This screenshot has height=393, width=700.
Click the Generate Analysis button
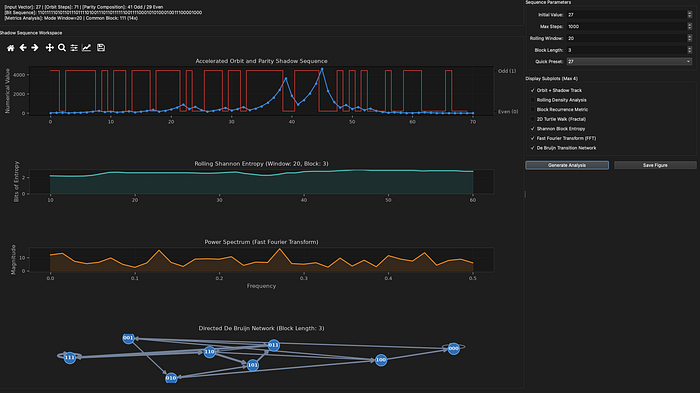pos(567,165)
